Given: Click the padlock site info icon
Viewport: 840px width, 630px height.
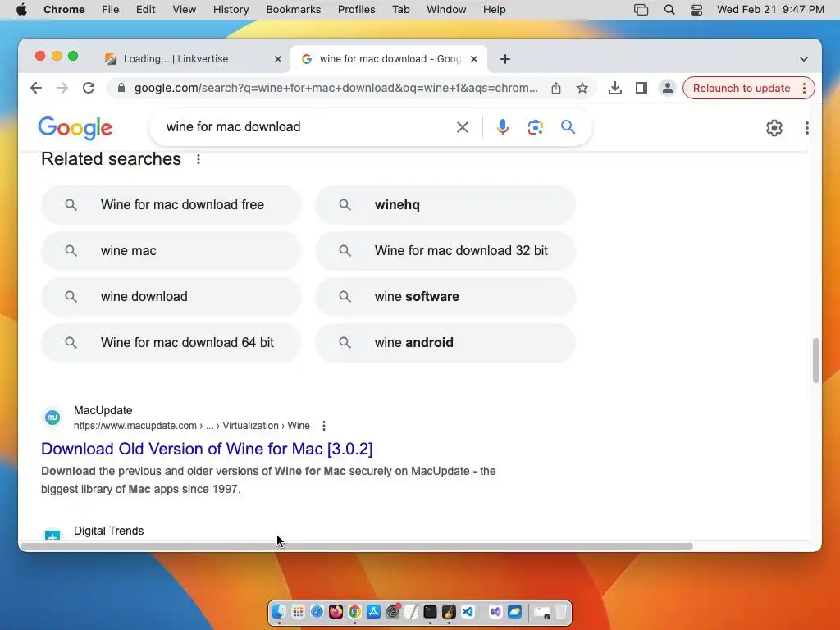Looking at the screenshot, I should click(x=121, y=88).
